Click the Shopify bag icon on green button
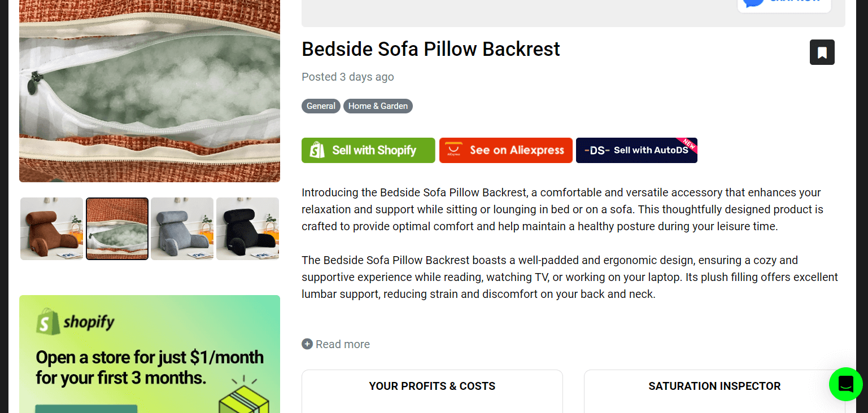This screenshot has width=868, height=413. (317, 150)
